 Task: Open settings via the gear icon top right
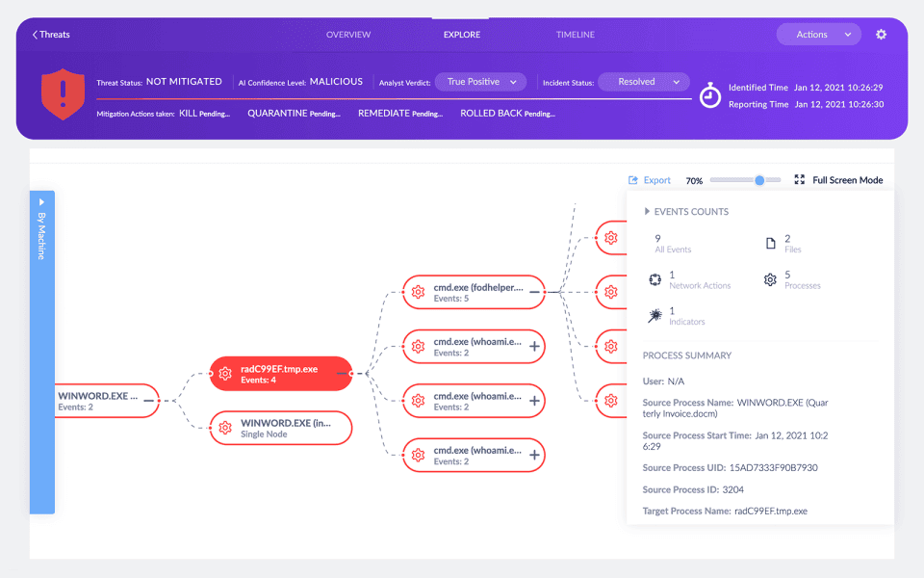coord(881,34)
